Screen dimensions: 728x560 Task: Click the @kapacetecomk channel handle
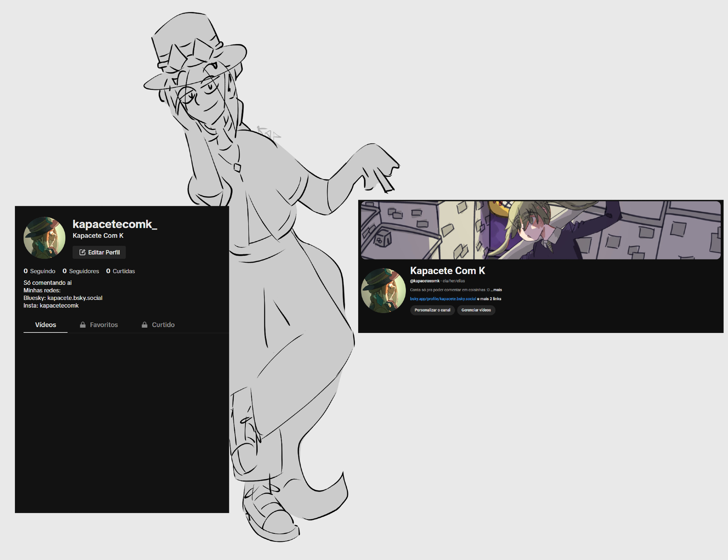point(425,281)
